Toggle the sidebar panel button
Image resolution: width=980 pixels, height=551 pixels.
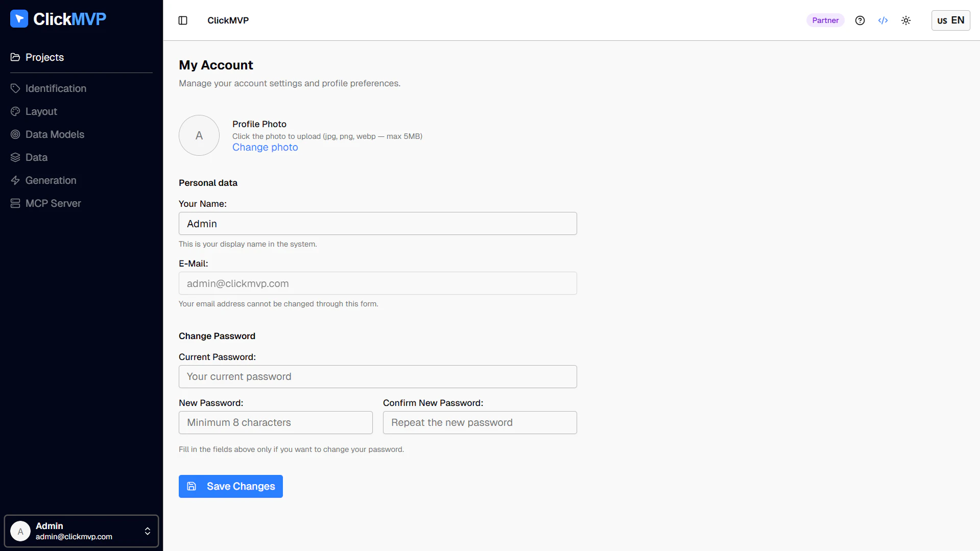(x=183, y=20)
